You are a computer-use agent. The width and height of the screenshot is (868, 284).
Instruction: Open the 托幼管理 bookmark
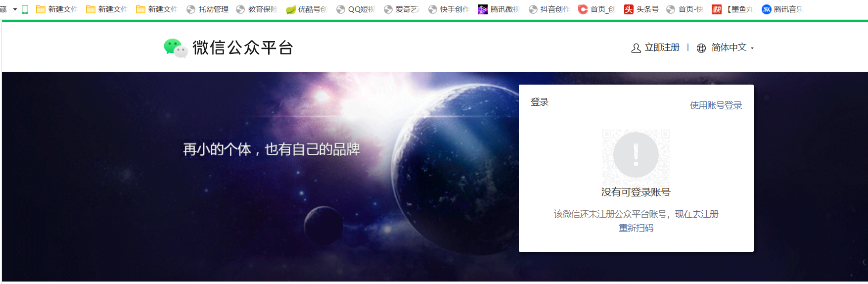208,9
